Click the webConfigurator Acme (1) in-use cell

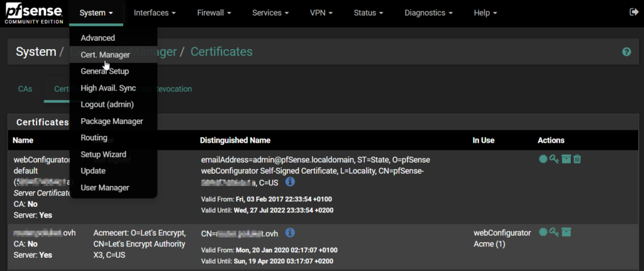tap(502, 238)
